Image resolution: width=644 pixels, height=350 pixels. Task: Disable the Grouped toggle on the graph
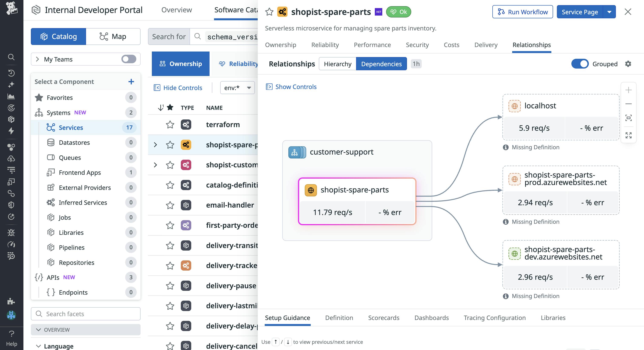[580, 64]
